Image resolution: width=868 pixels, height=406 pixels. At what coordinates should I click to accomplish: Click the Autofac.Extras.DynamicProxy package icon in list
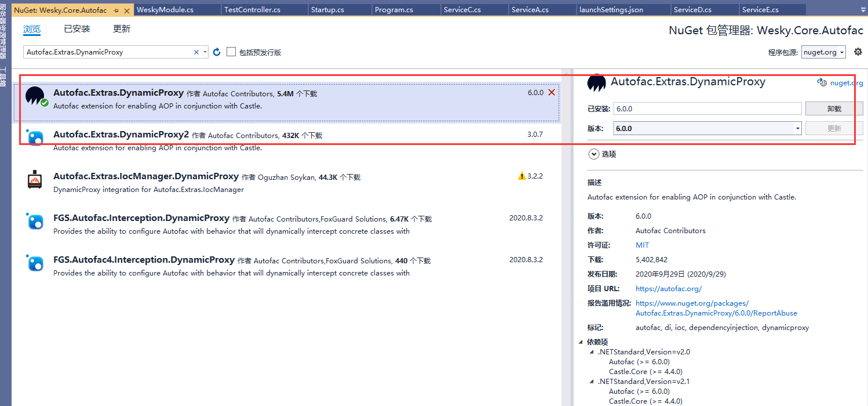tap(35, 97)
